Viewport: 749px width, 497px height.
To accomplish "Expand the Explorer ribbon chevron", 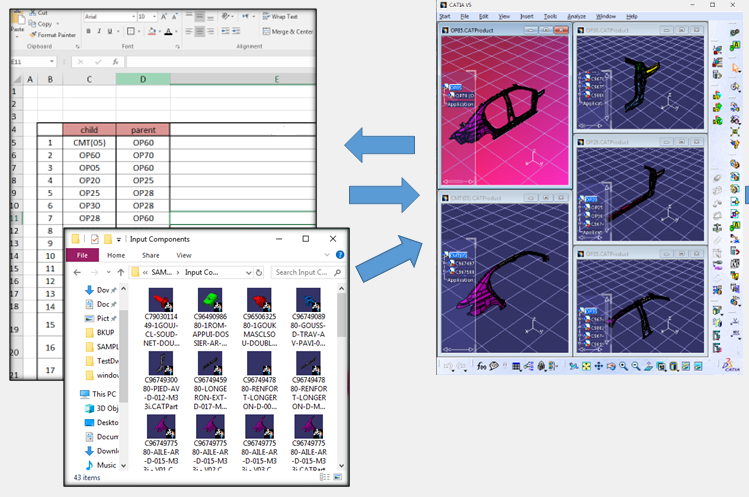I will [327, 255].
